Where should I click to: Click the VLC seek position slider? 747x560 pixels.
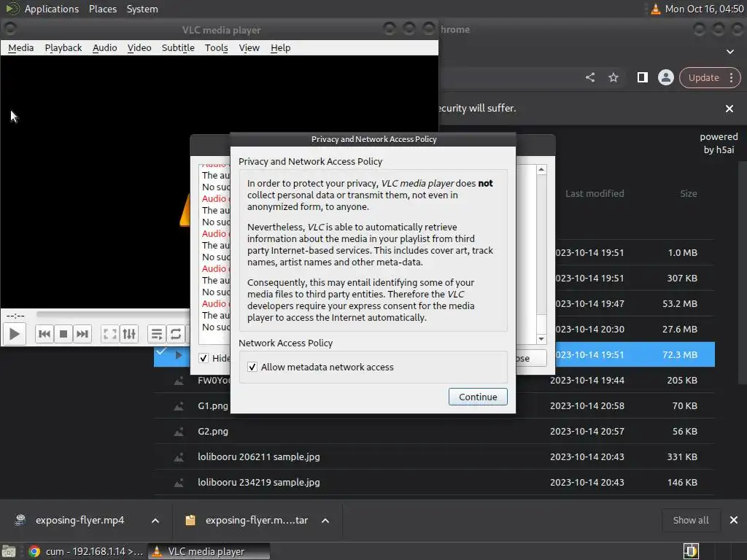(x=112, y=314)
